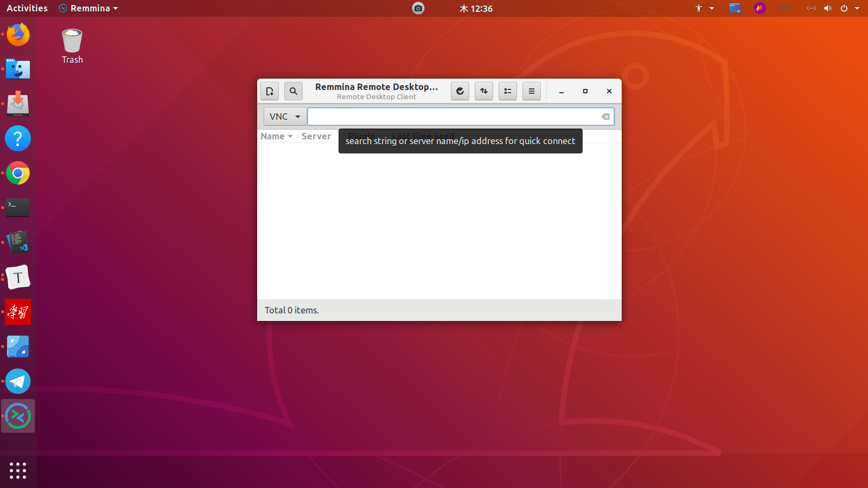
Task: Click the screenshot camera icon in top bar
Action: [418, 8]
